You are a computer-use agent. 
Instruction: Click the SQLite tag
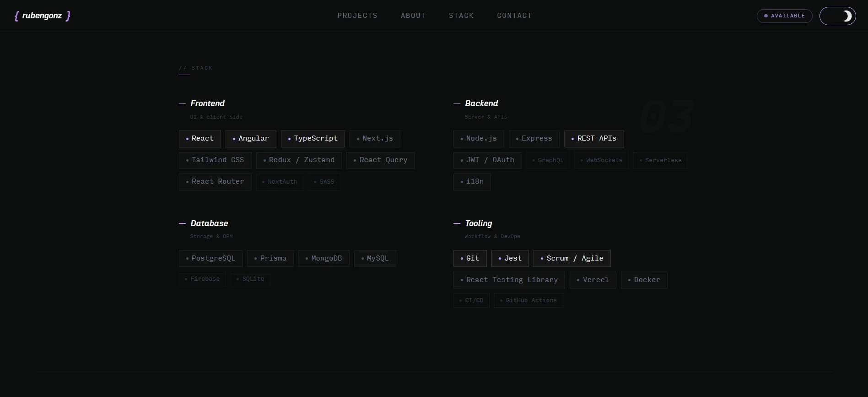250,279
